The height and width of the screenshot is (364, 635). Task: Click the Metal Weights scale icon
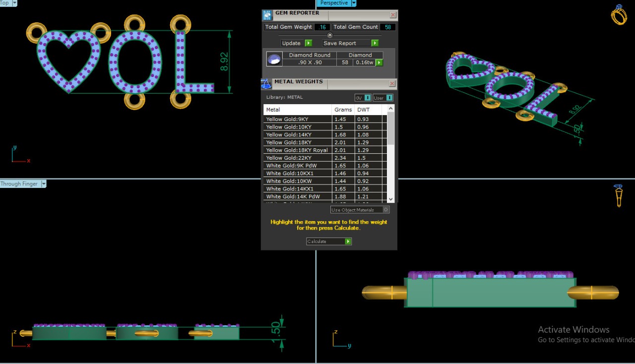coord(266,84)
